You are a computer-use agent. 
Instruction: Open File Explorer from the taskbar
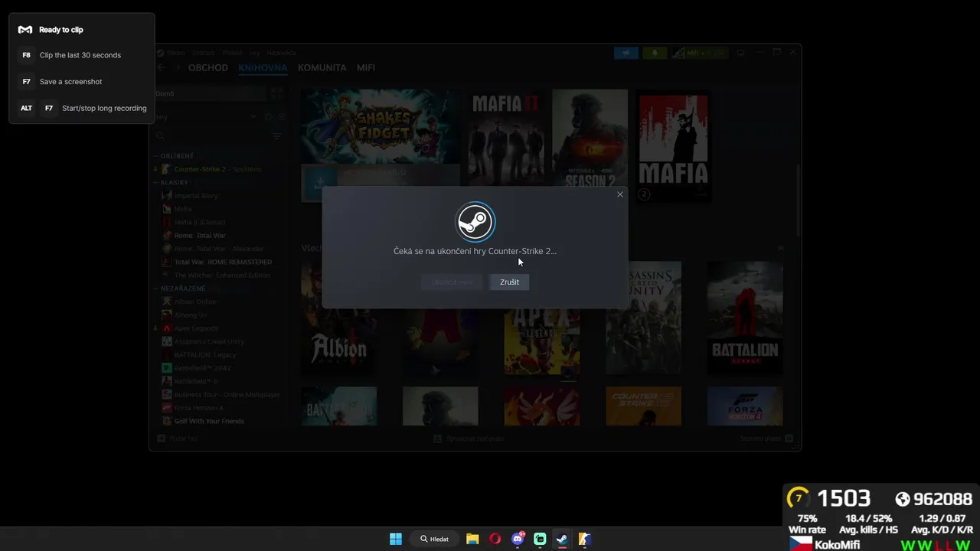pos(472,539)
